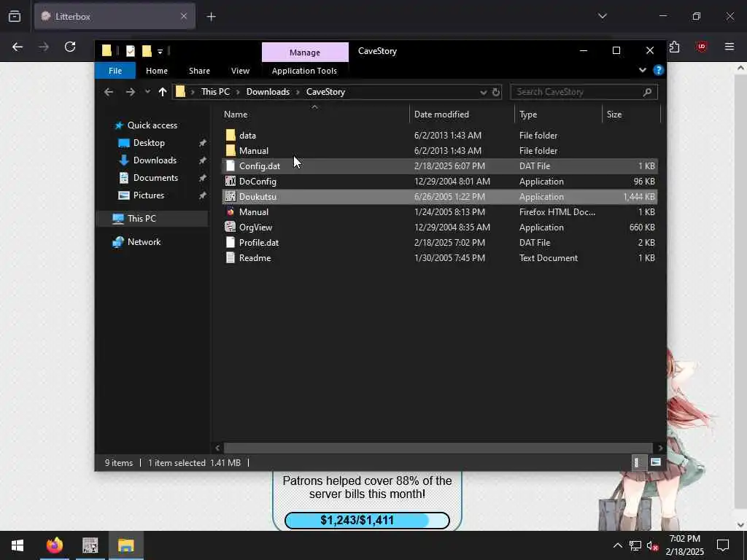The height and width of the screenshot is (560, 747).
Task: Switch to Application Tools tab
Action: point(304,71)
